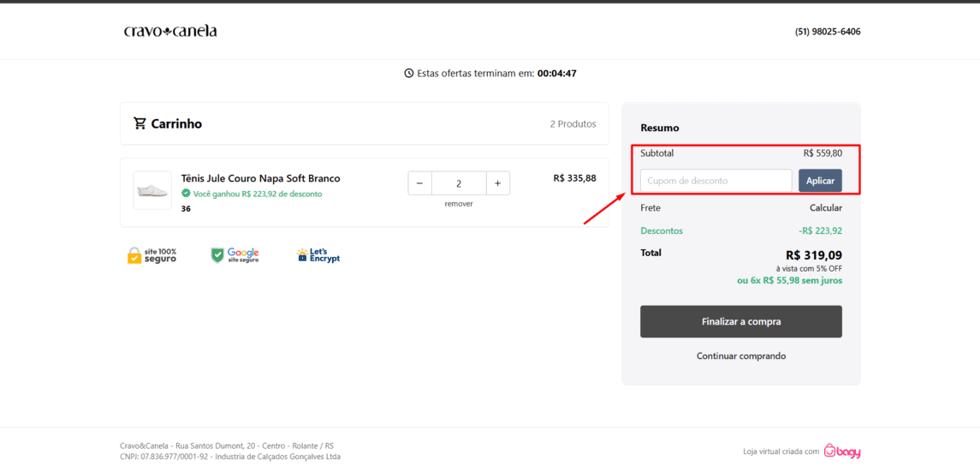Click the countdown timer 00:04:47
Image resolution: width=980 pixels, height=472 pixels.
click(557, 73)
